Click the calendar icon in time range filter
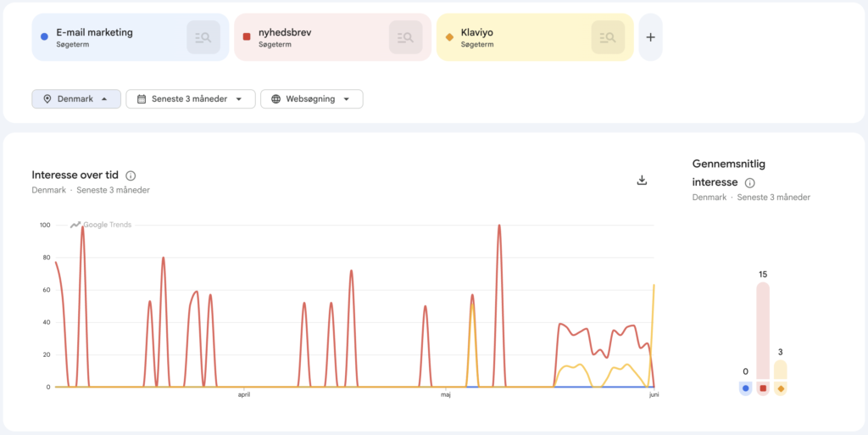Screen dimensions: 868x435 142,99
